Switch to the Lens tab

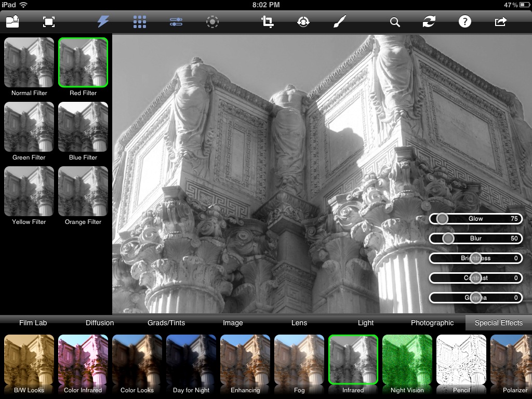pos(299,323)
